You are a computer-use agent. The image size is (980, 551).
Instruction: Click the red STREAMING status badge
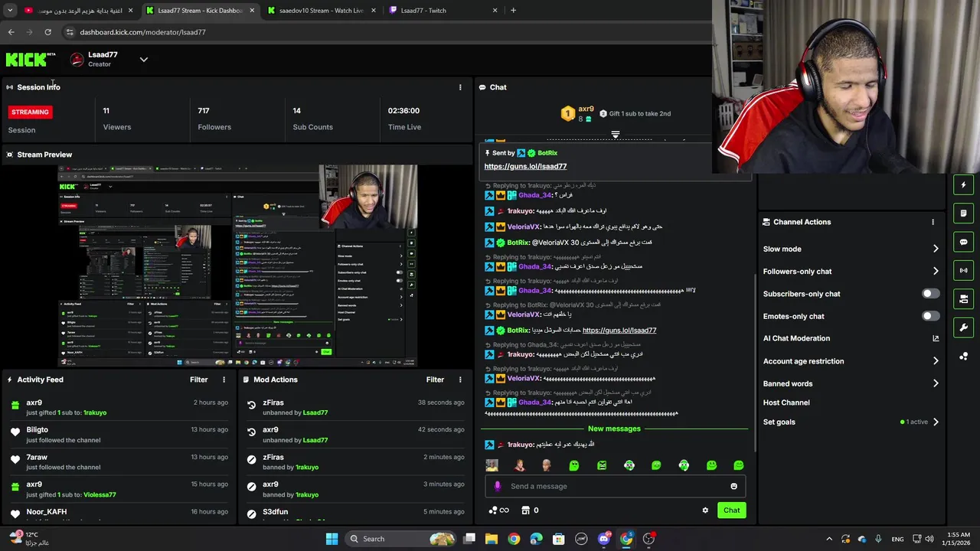30,112
